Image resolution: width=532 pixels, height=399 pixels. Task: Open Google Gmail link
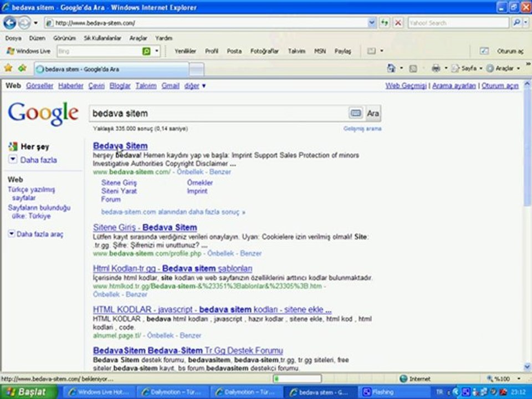click(x=170, y=86)
